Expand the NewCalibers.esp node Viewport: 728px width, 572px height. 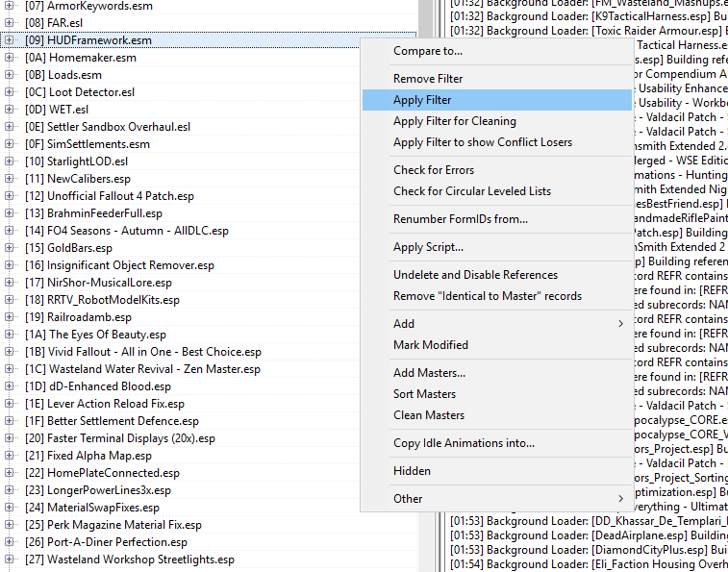coord(9,178)
